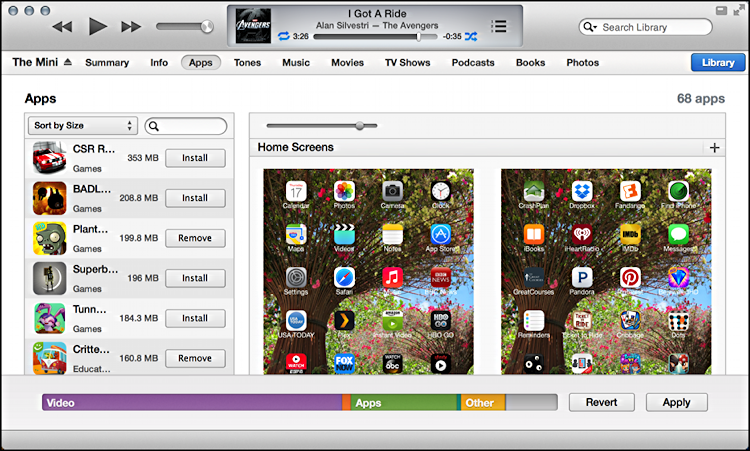Select the Fandango app icon

tap(630, 191)
